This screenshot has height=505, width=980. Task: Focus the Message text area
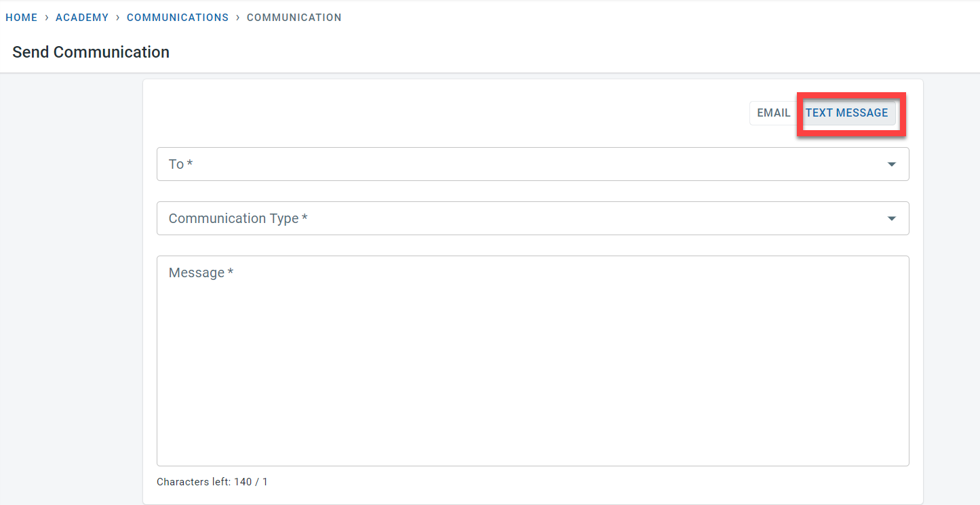[x=532, y=359]
